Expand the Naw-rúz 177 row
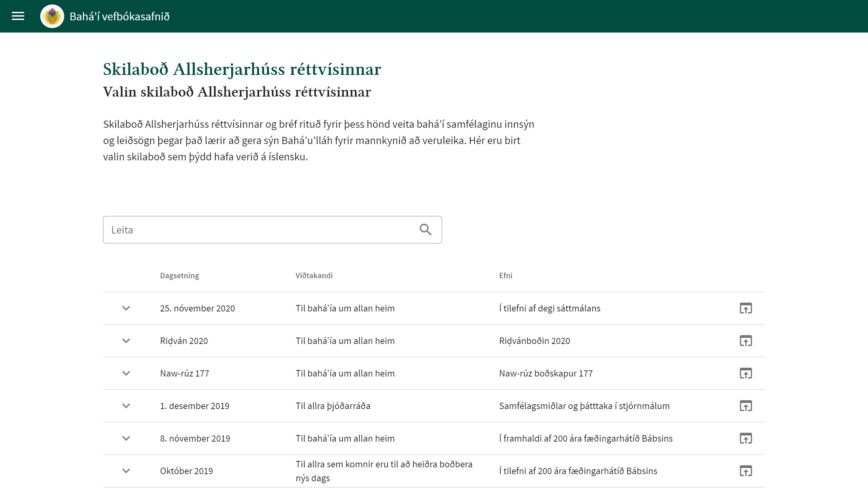 126,373
